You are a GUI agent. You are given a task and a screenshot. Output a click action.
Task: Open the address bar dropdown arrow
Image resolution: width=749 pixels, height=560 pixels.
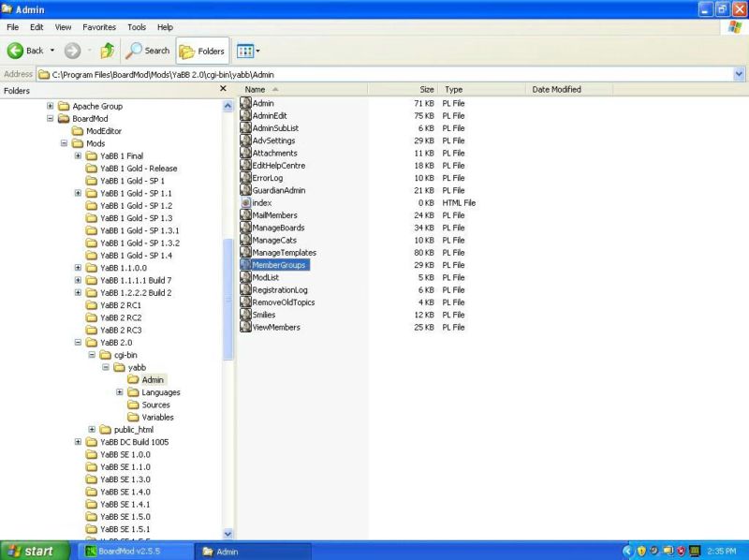click(739, 75)
